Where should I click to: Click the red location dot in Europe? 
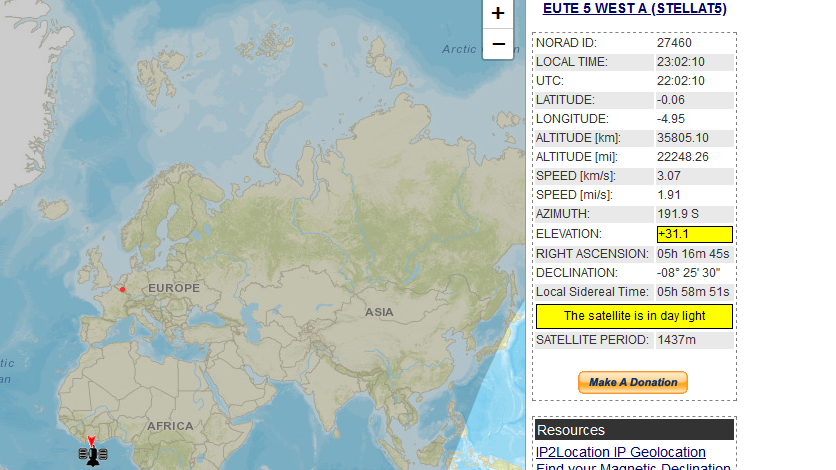(123, 290)
